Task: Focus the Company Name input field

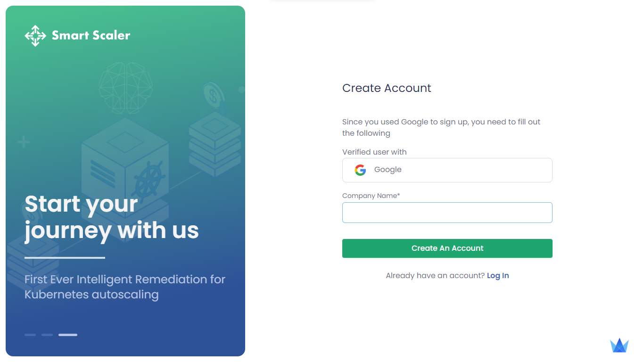Action: click(447, 213)
